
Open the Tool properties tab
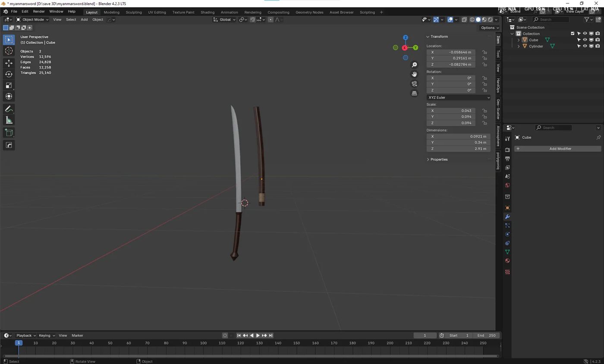pos(507,138)
